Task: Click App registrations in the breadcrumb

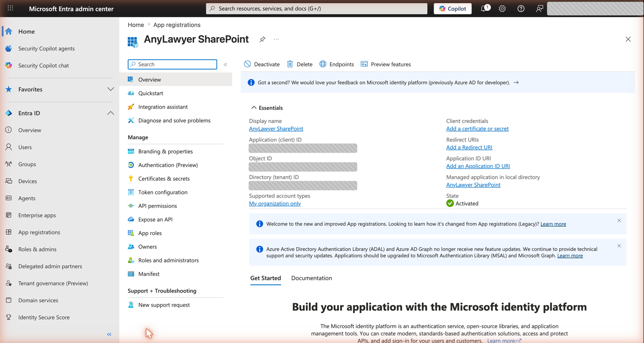Action: coord(177,25)
